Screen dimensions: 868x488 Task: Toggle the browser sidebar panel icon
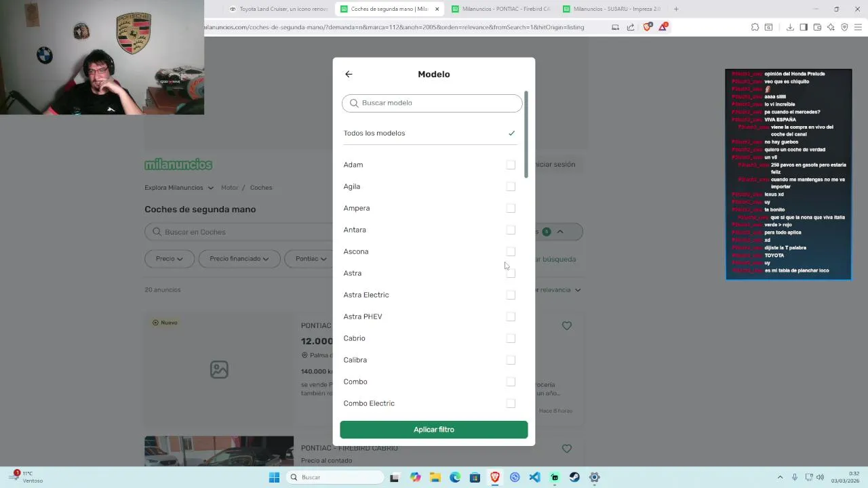(x=804, y=27)
